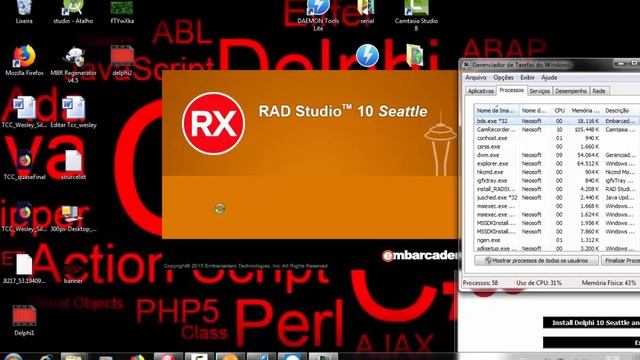
Task: Select the install_RADSt process row
Action: (557, 189)
